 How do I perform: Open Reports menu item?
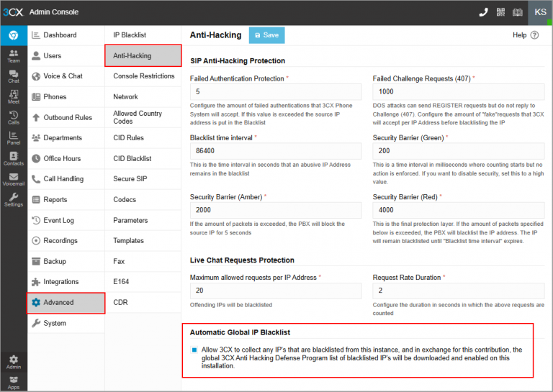click(x=66, y=200)
